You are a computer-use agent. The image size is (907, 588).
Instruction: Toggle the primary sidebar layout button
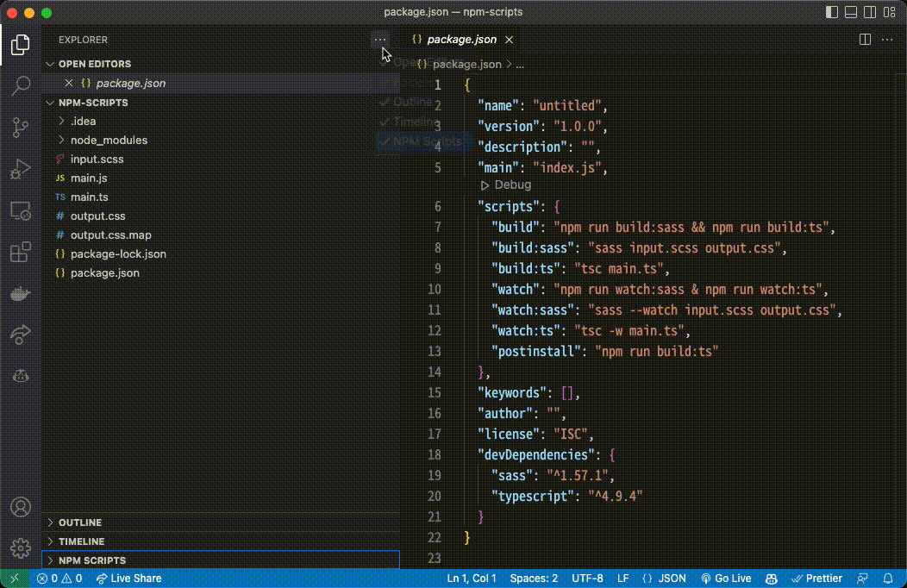click(x=831, y=13)
